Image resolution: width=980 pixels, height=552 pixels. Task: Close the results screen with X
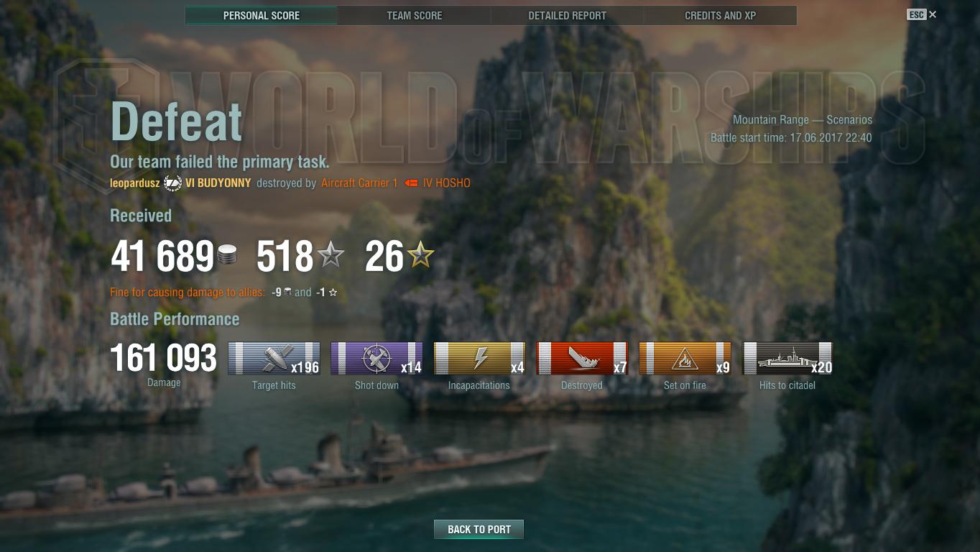pyautogui.click(x=933, y=14)
